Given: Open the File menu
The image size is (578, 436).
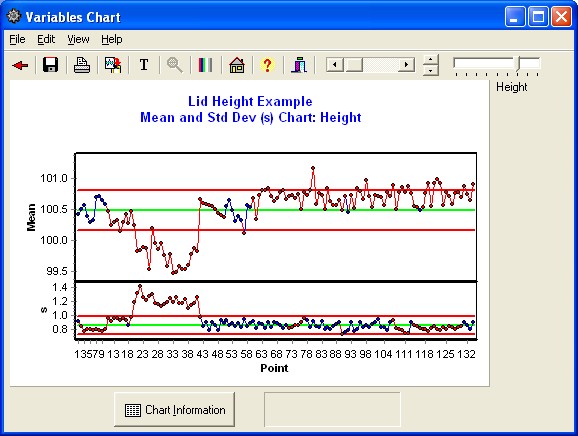Looking at the screenshot, I should pyautogui.click(x=17, y=39).
